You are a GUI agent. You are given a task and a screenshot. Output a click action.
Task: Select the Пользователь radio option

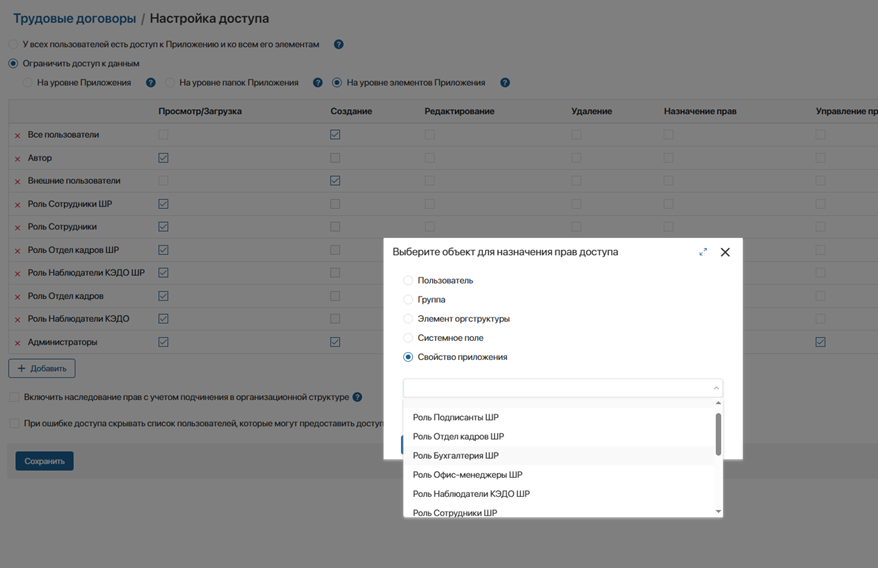pos(408,281)
